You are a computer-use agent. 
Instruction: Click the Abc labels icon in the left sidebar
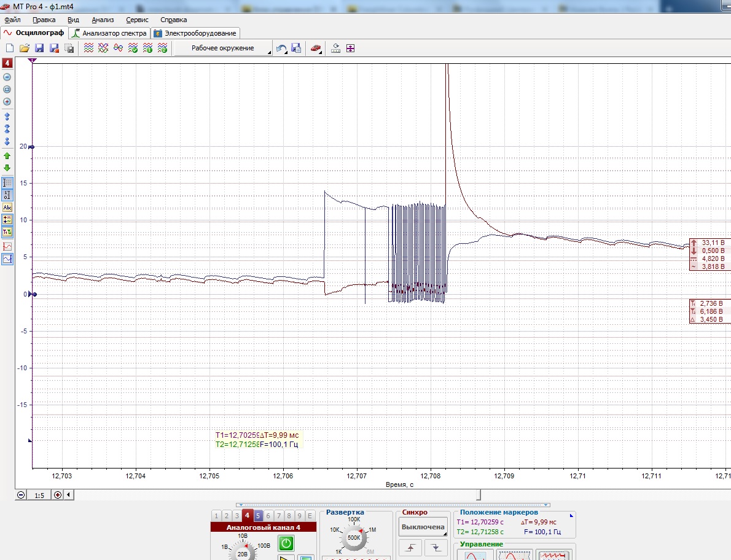tap(7, 208)
